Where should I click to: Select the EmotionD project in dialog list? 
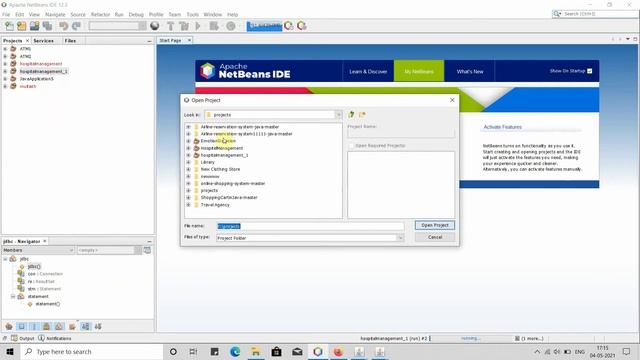[x=218, y=141]
